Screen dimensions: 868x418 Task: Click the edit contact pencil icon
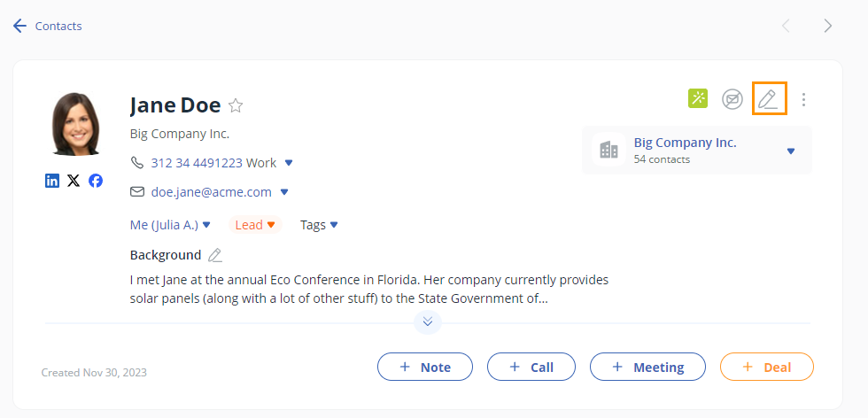tap(769, 98)
